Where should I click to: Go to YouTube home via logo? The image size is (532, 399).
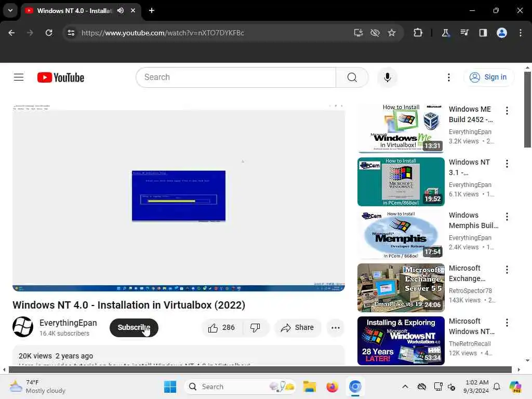click(x=61, y=77)
